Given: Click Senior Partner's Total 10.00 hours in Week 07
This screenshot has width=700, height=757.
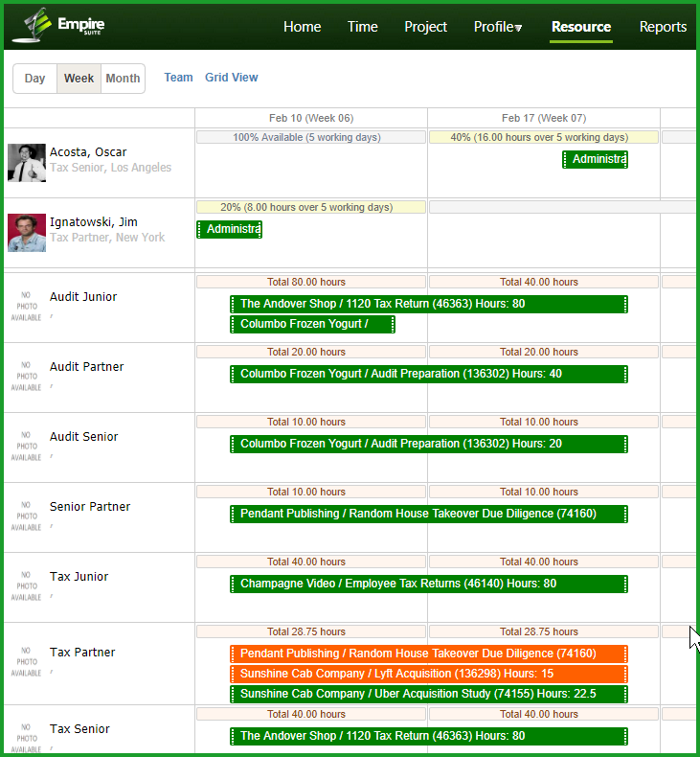Looking at the screenshot, I should 544,492.
